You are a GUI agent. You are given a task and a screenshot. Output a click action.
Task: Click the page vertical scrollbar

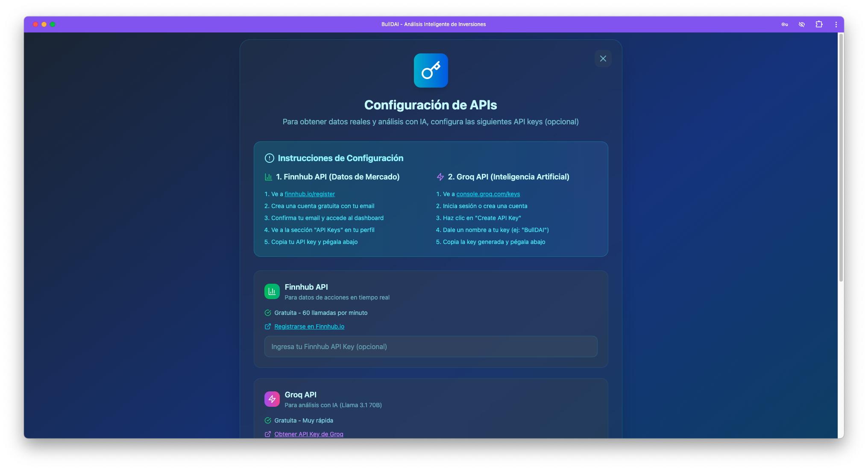pyautogui.click(x=841, y=158)
